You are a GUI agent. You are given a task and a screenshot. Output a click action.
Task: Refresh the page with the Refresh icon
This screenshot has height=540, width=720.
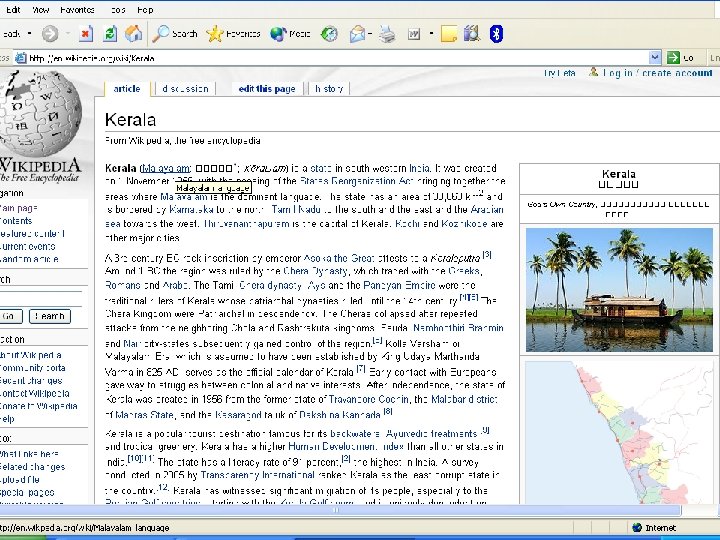pyautogui.click(x=109, y=33)
